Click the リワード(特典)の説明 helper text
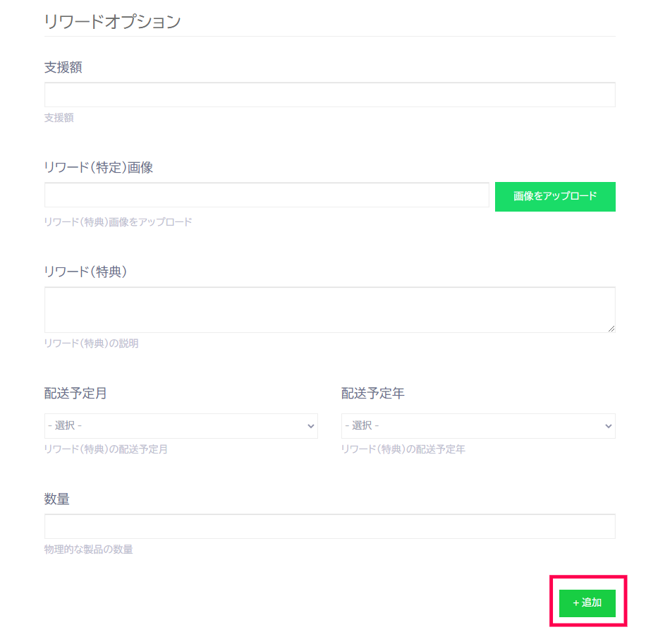This screenshot has width=658, height=644. click(x=91, y=344)
